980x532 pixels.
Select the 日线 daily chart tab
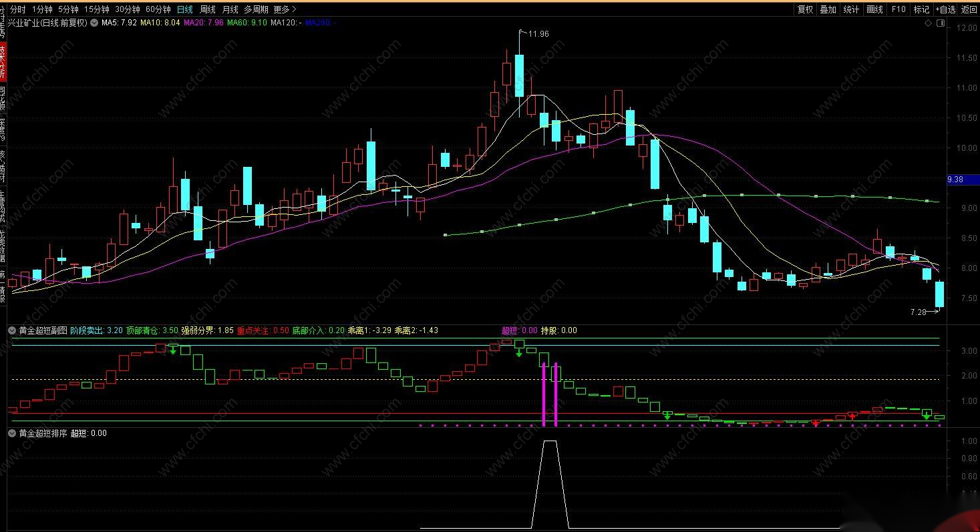(185, 9)
